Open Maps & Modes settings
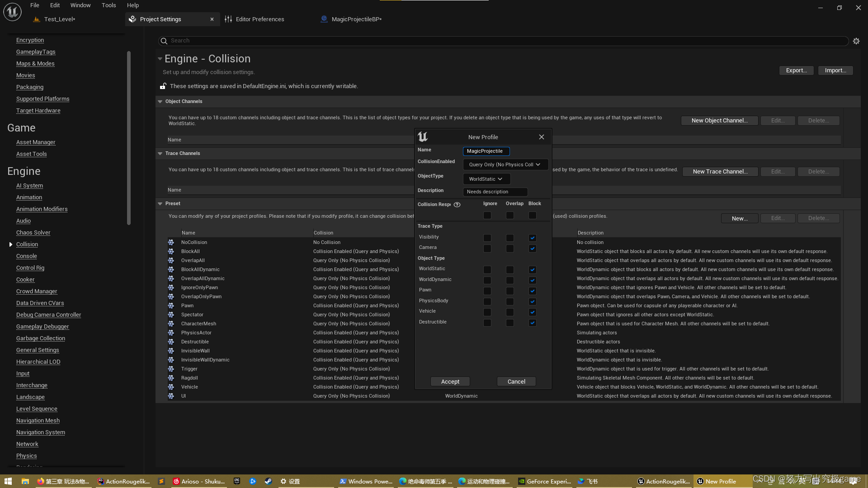The image size is (868, 488). (x=35, y=64)
